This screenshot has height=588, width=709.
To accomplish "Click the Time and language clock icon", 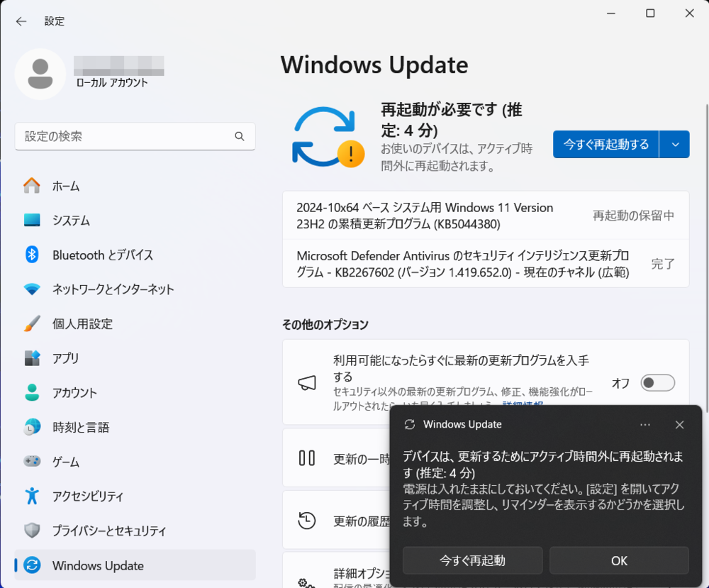I will click(x=32, y=427).
